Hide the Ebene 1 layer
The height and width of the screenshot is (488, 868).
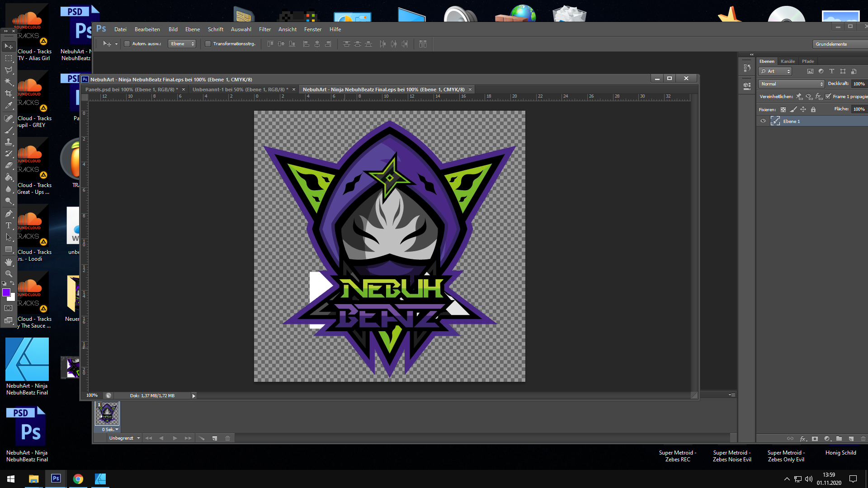763,121
